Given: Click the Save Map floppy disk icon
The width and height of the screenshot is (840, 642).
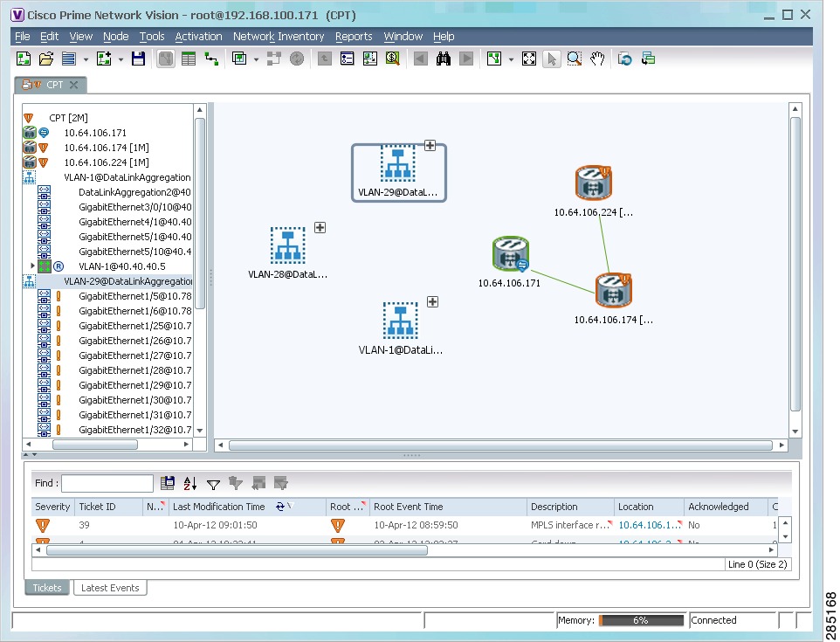Looking at the screenshot, I should click(138, 59).
